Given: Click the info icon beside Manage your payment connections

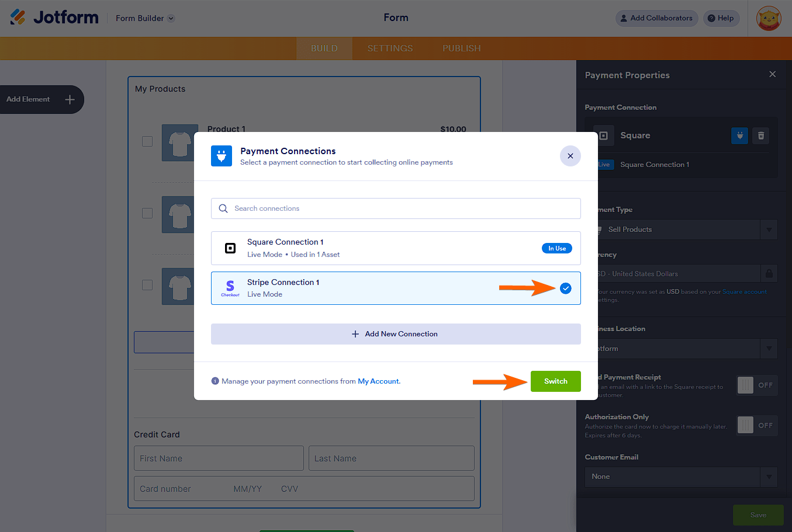Looking at the screenshot, I should (x=215, y=381).
